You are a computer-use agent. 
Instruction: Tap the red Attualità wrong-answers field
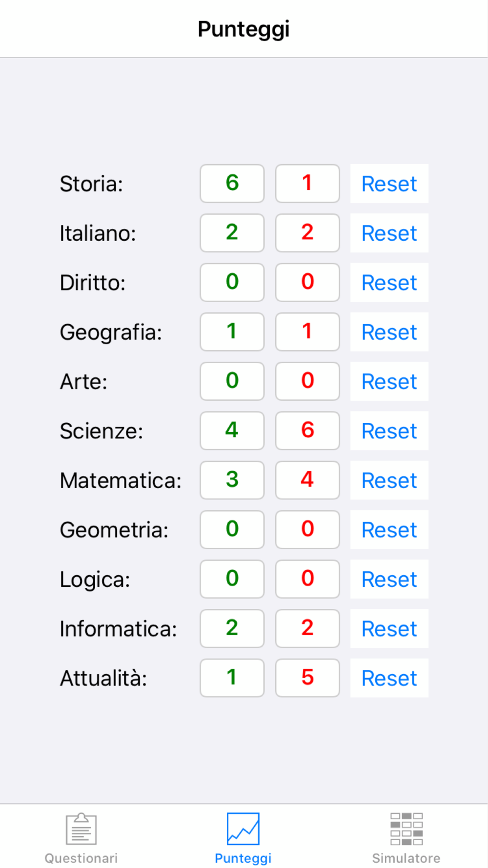(x=307, y=678)
